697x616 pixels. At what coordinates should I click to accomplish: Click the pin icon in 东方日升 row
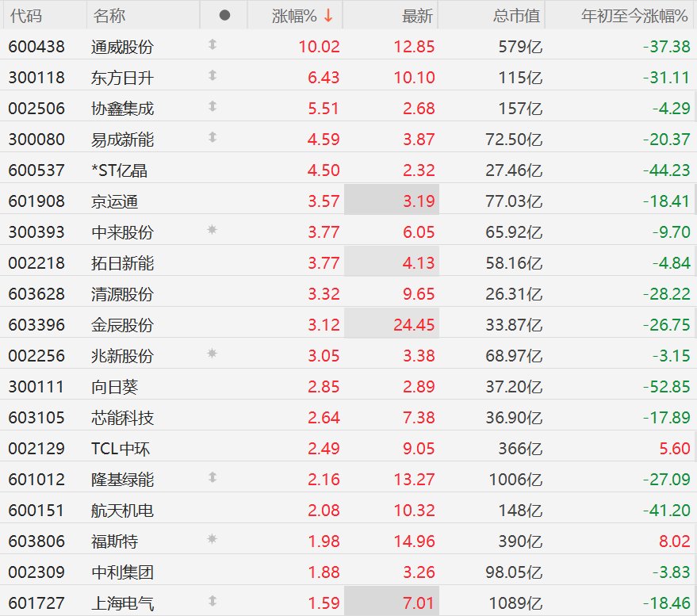click(213, 75)
